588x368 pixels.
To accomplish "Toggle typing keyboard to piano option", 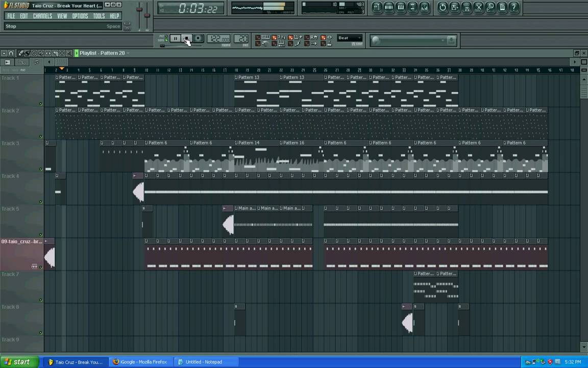I will point(262,37).
